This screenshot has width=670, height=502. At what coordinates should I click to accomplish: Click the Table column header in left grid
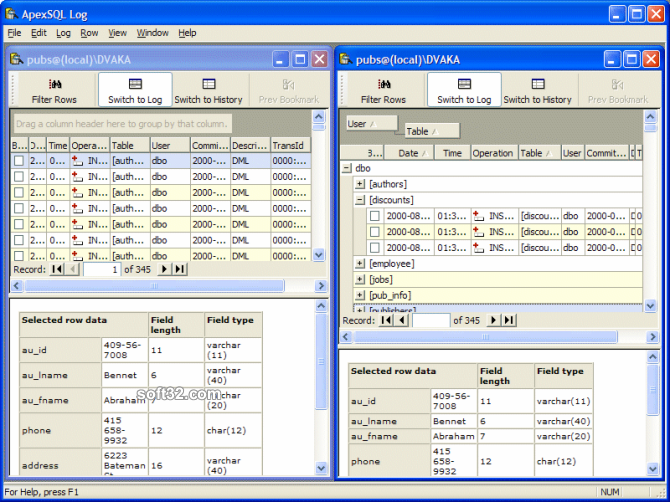(x=130, y=146)
